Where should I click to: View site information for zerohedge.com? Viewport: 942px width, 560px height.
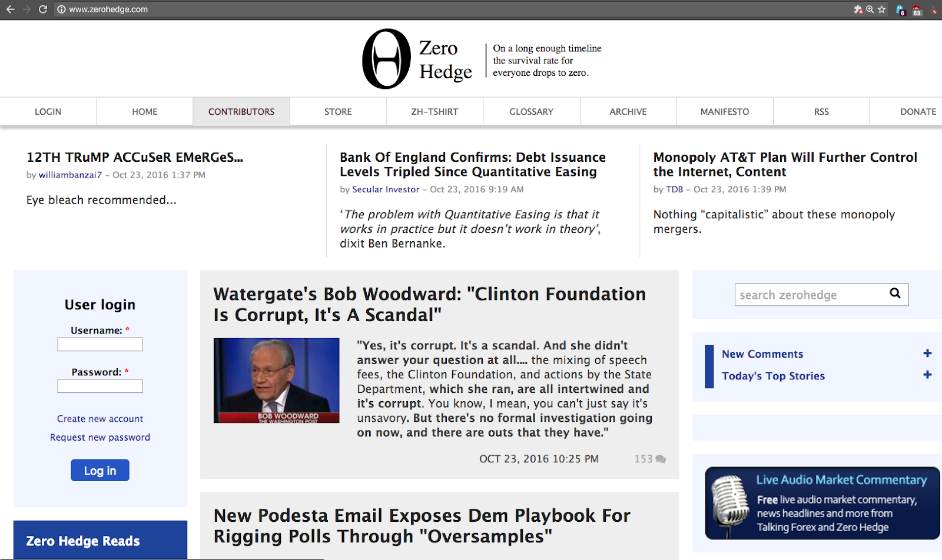coord(61,9)
